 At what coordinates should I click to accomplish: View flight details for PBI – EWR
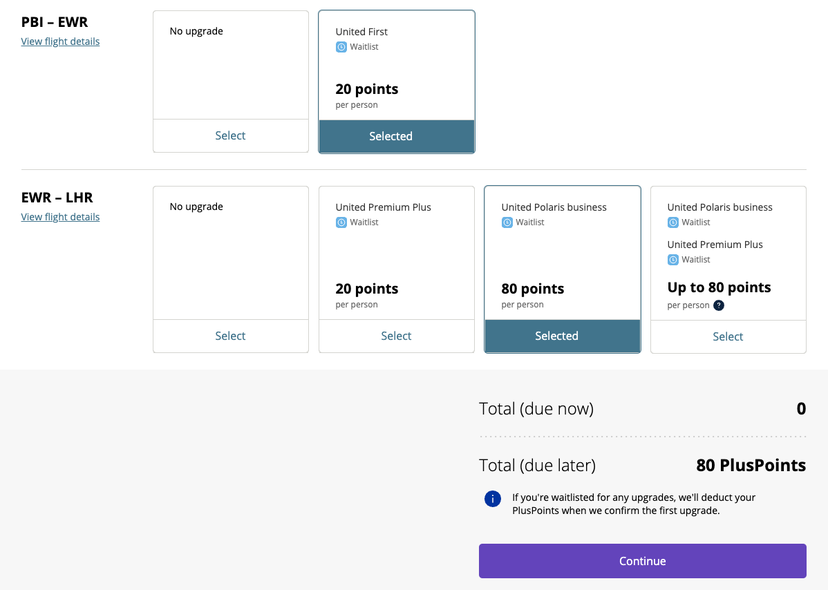pos(60,42)
